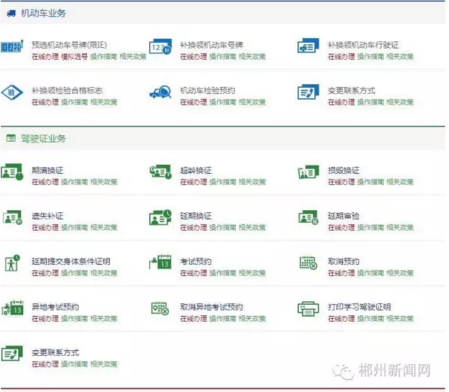Open 在线办理 under 期满换证
This screenshot has width=449, height=392.
45,182
